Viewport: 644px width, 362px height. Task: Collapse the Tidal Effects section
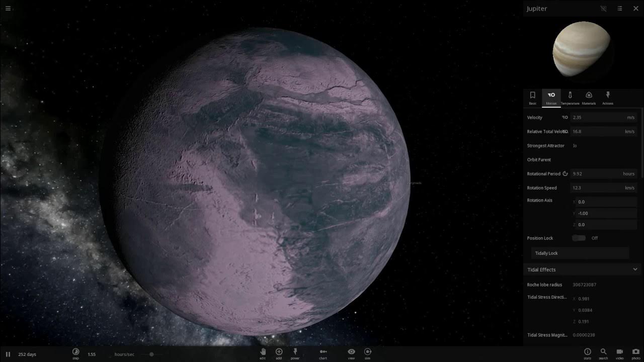(x=635, y=269)
